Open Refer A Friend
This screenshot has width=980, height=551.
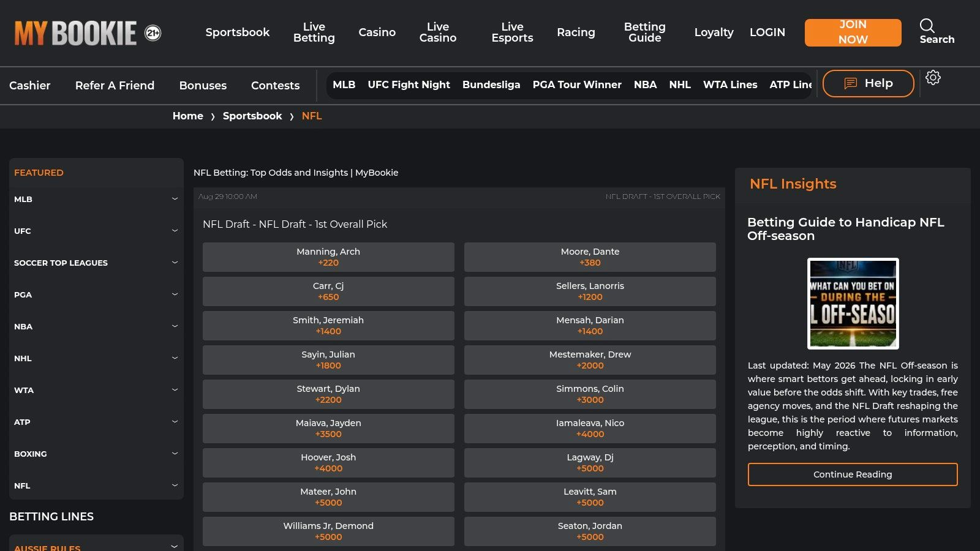coord(115,86)
